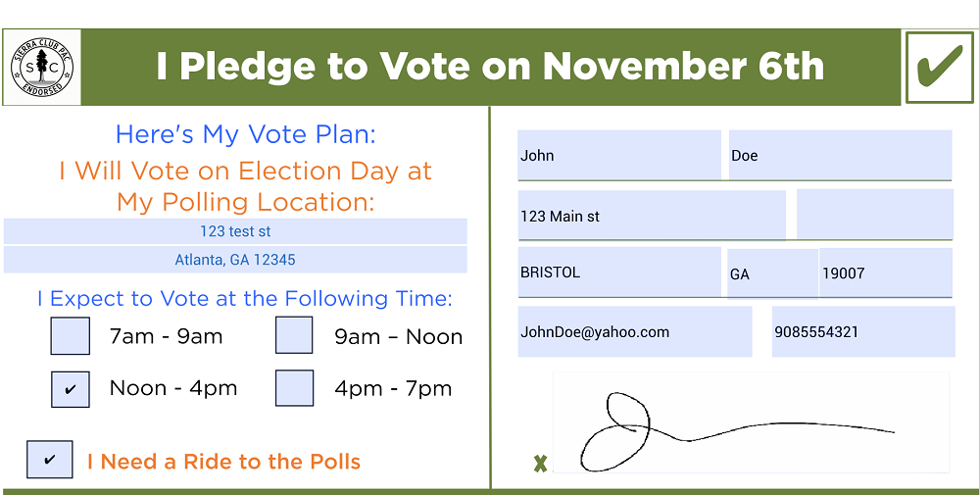Check the 9am – Noon time box
The width and height of the screenshot is (980, 495).
[x=294, y=335]
